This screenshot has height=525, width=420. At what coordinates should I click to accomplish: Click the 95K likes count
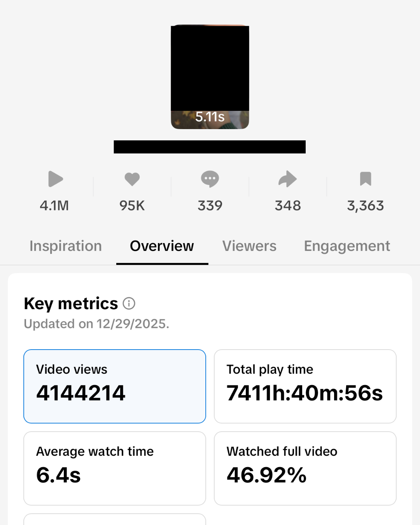132,205
